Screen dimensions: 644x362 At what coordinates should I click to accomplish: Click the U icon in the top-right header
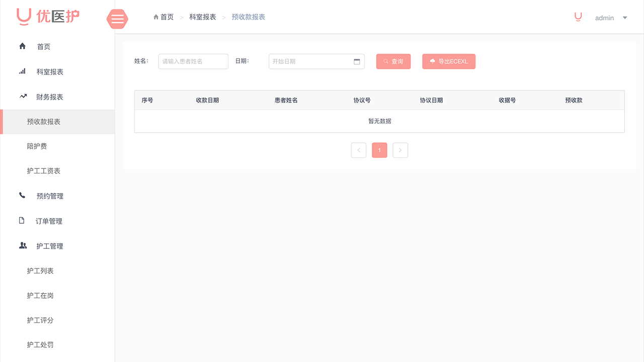(x=578, y=17)
